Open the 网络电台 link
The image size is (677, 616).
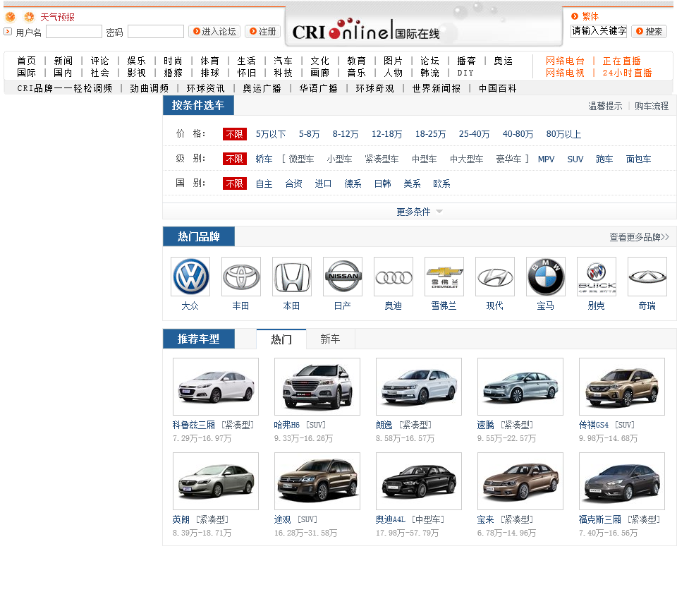[565, 61]
